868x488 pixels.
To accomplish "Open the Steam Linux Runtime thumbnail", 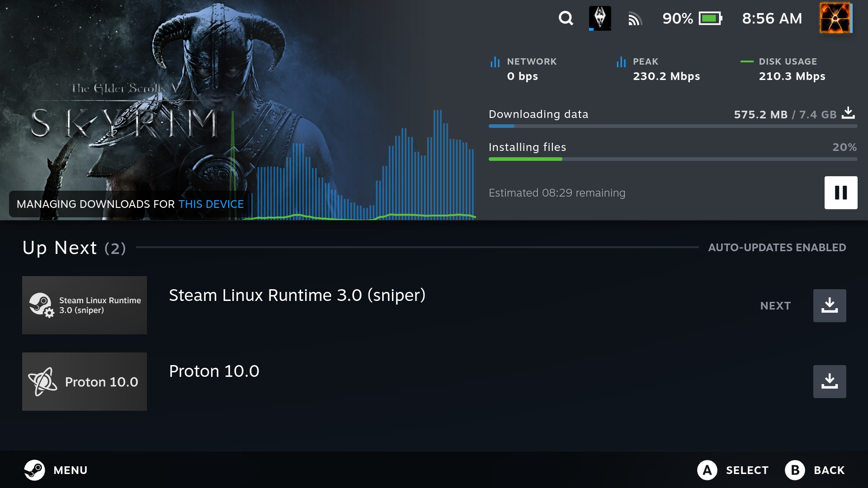I will tap(85, 305).
